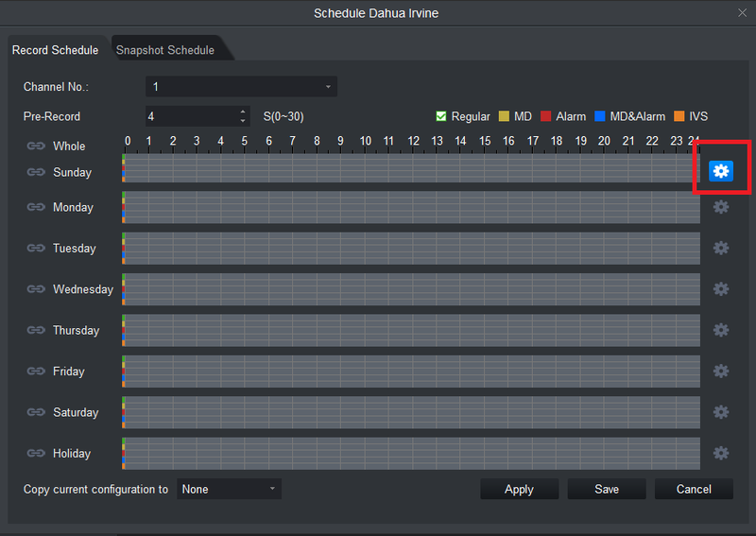
Task: Increase Pre-Record value with up arrow
Action: pyautogui.click(x=243, y=112)
